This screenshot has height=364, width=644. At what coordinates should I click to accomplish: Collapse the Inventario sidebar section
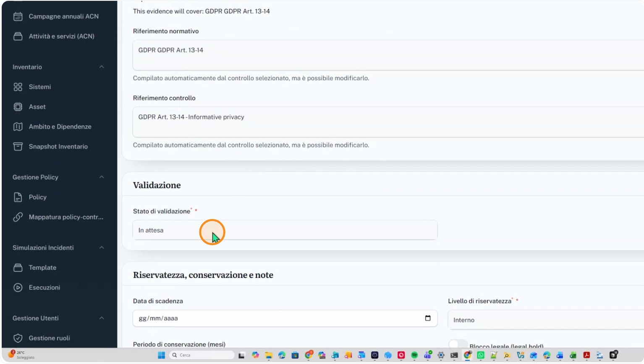tap(102, 67)
